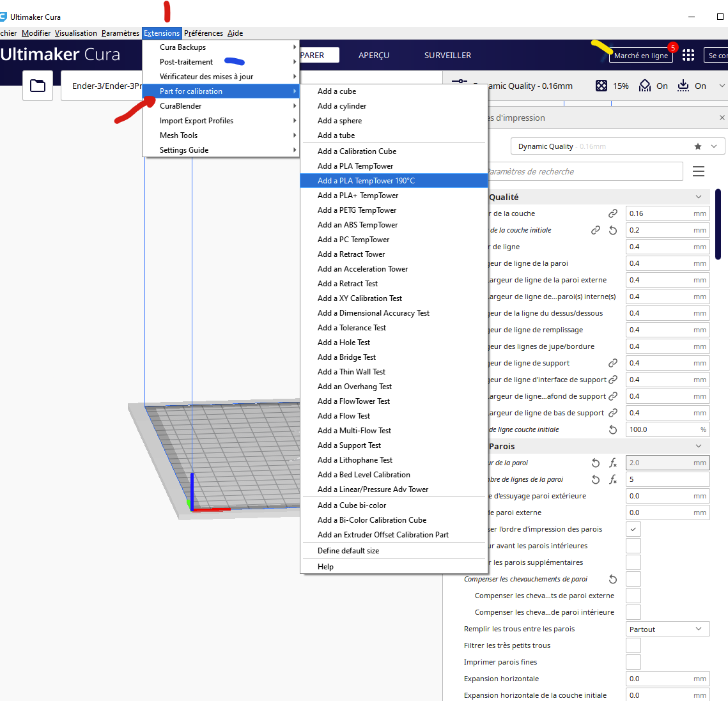Collapse the Parois section
Screen dimensions: 728x701
pyautogui.click(x=699, y=446)
